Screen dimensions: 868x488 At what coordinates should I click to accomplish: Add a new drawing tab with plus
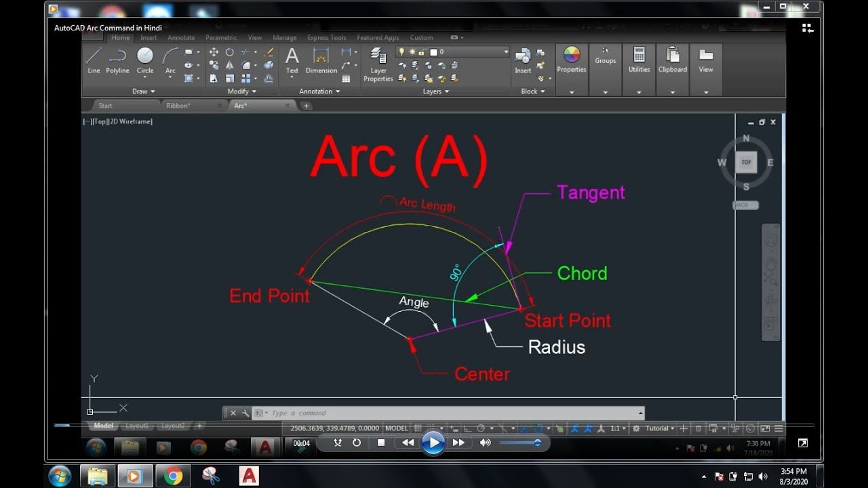click(x=307, y=106)
